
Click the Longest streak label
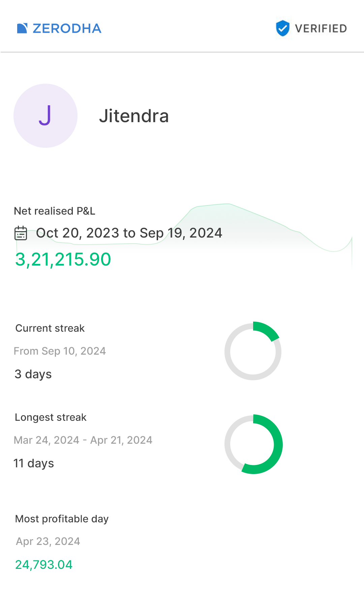[51, 417]
